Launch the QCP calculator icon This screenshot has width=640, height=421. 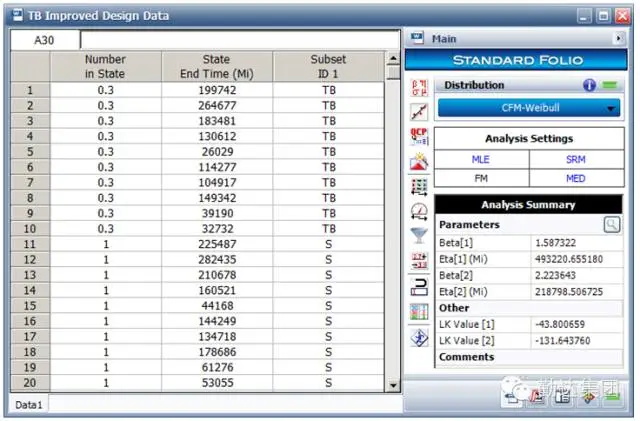coord(420,137)
